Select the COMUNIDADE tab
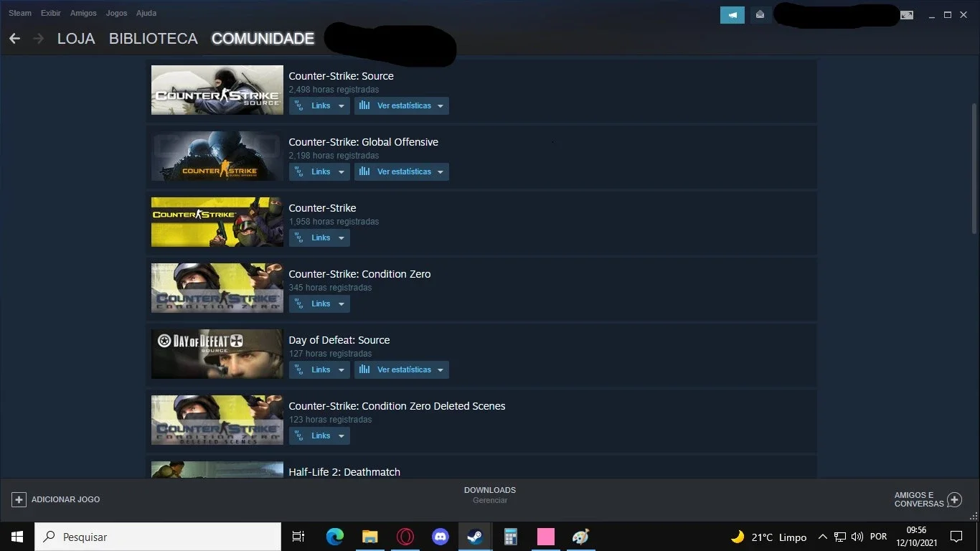 coord(263,39)
